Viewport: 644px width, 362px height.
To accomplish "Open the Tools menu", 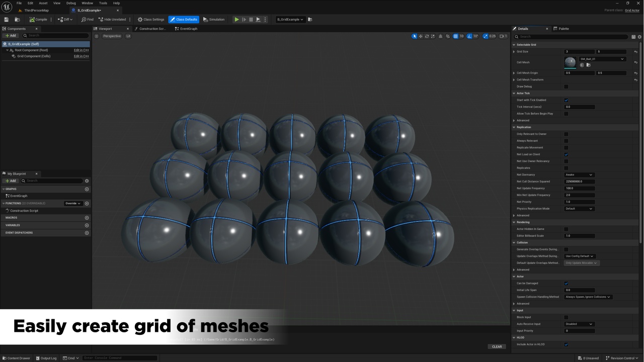I will click(x=103, y=3).
